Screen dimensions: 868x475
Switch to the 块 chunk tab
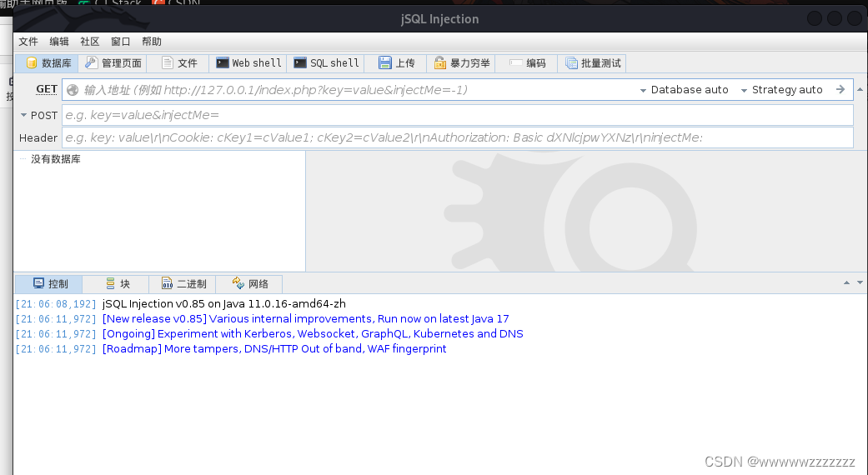click(x=118, y=283)
